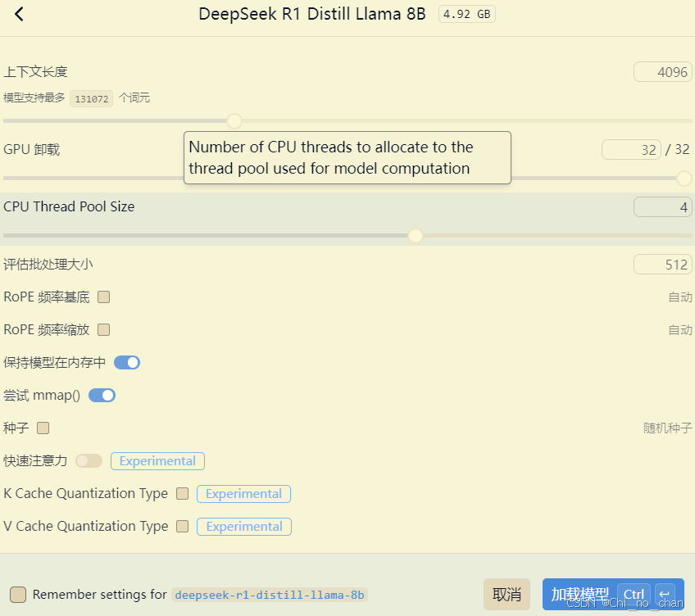The height and width of the screenshot is (616, 695).
Task: Go back using the back arrow
Action: pos(19,14)
